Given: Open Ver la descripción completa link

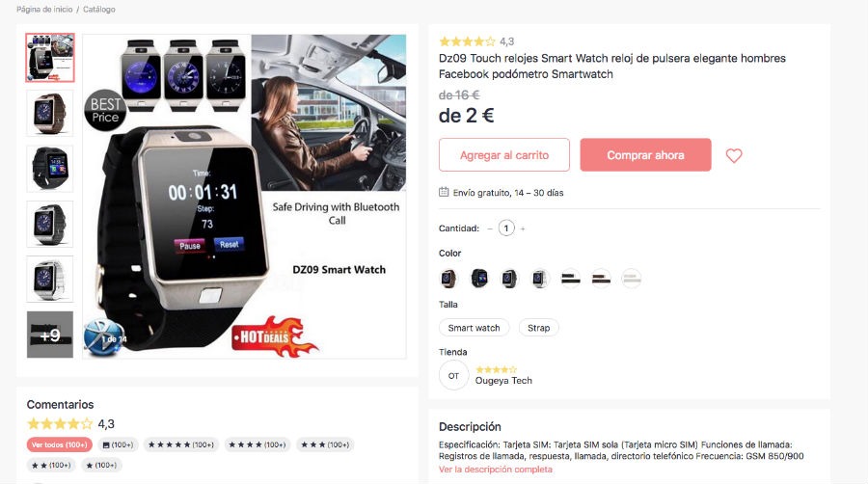Looking at the screenshot, I should point(496,470).
